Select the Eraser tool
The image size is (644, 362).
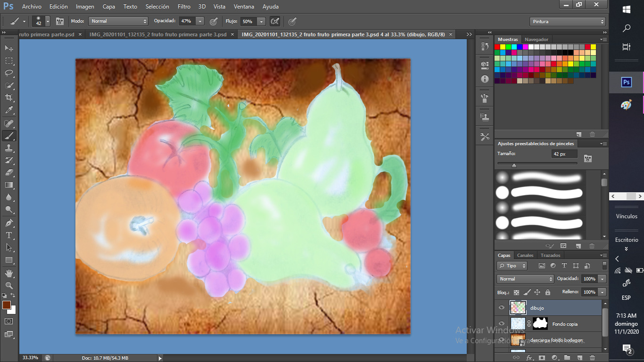coord(9,173)
